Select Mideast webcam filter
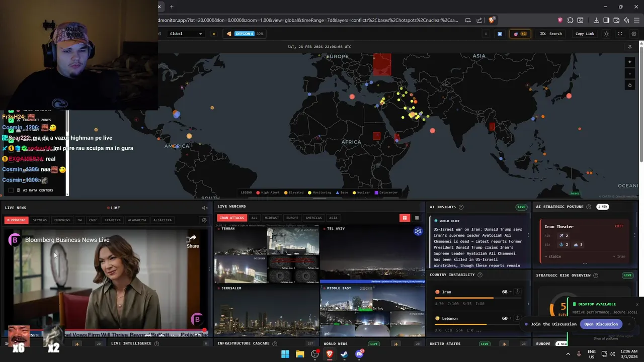The height and width of the screenshot is (362, 644). coord(272,218)
